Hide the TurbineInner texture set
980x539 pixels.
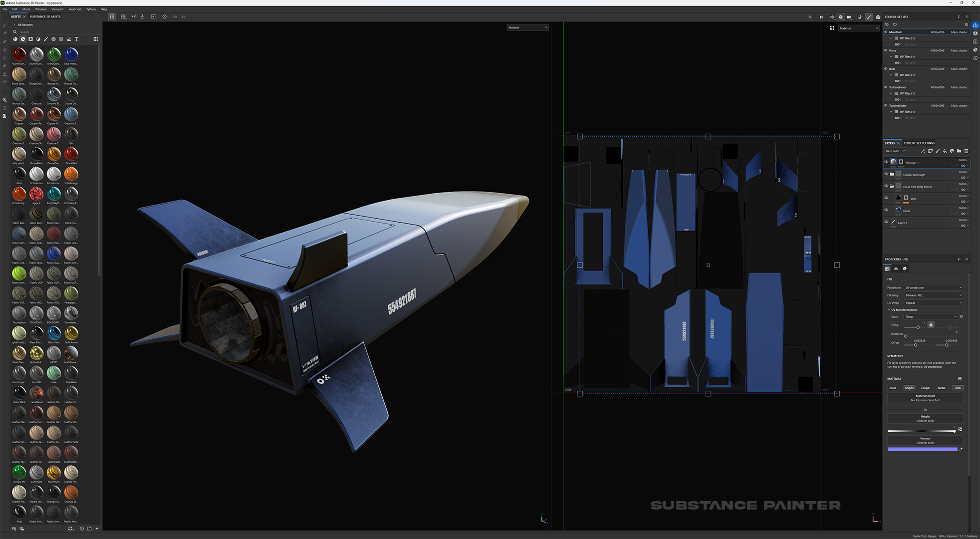[886, 87]
